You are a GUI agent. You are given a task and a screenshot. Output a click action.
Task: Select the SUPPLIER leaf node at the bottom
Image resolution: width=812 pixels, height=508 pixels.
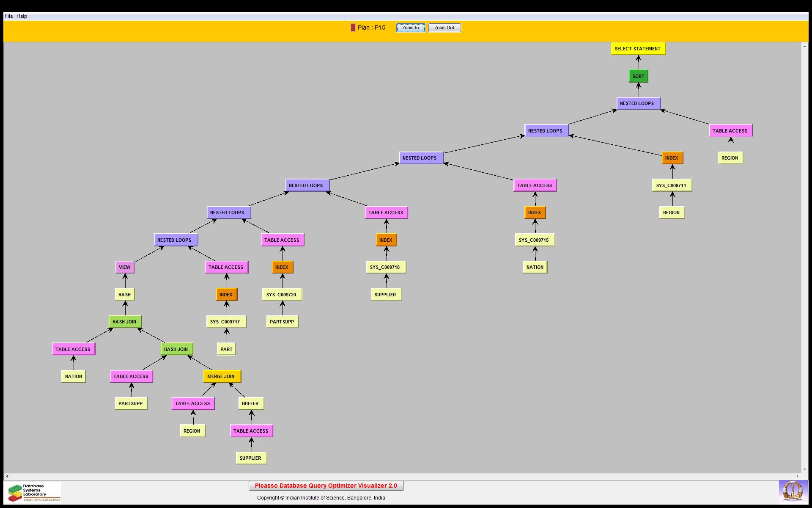[x=251, y=458]
